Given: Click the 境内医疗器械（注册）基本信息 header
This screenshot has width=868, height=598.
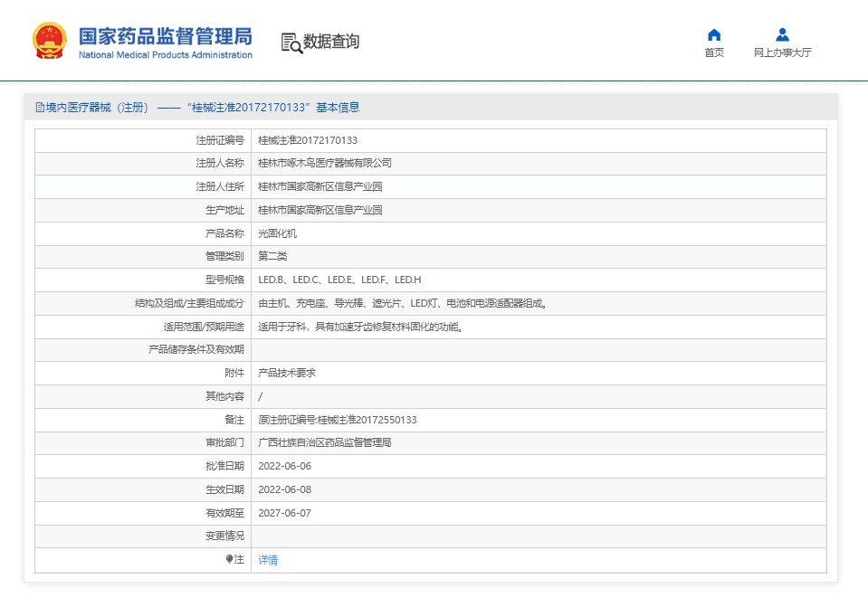Looking at the screenshot, I should tap(197, 108).
